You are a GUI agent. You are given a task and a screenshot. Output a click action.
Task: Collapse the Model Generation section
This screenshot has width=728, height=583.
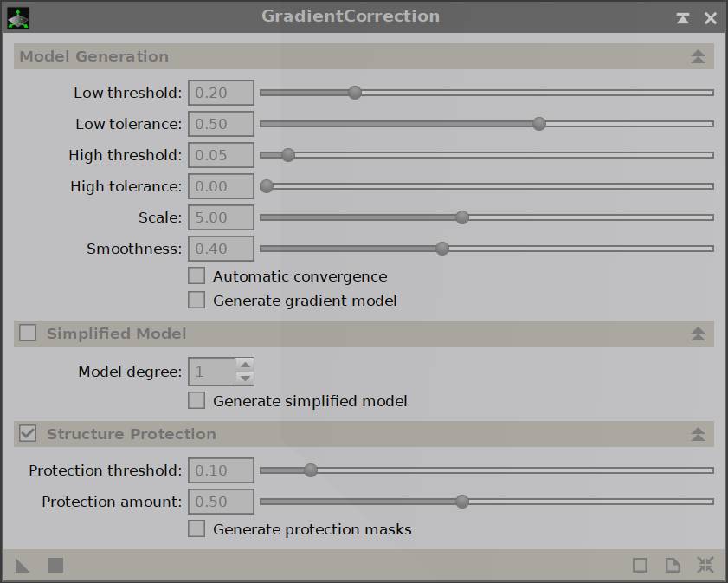click(x=698, y=56)
